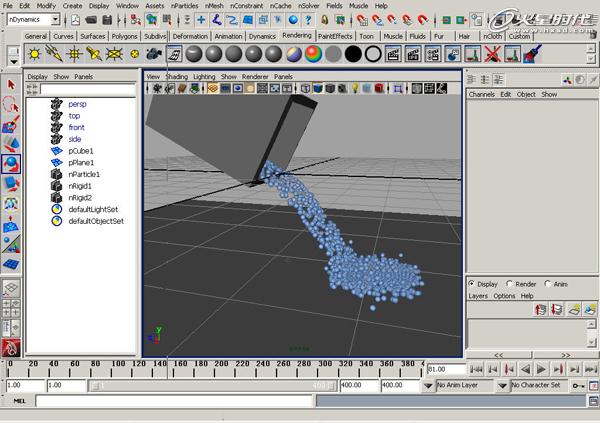This screenshot has height=423, width=600.
Task: Switch to the Rendering shelf tab
Action: (x=297, y=36)
